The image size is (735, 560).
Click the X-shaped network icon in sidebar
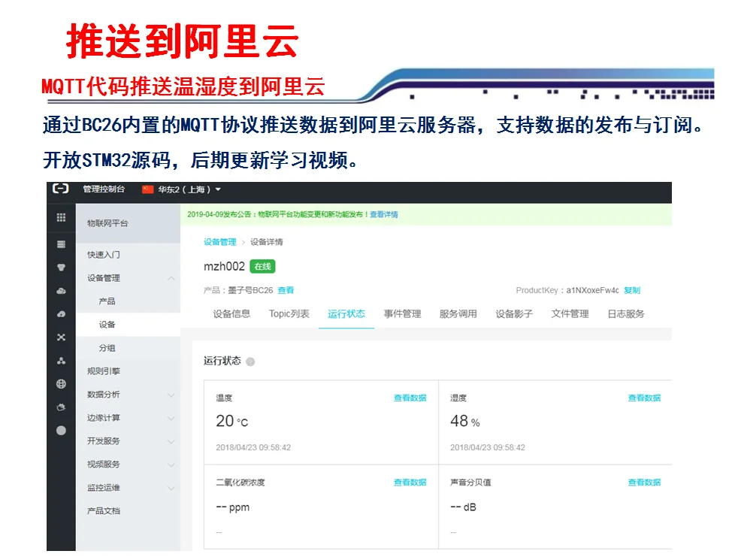pyautogui.click(x=61, y=338)
